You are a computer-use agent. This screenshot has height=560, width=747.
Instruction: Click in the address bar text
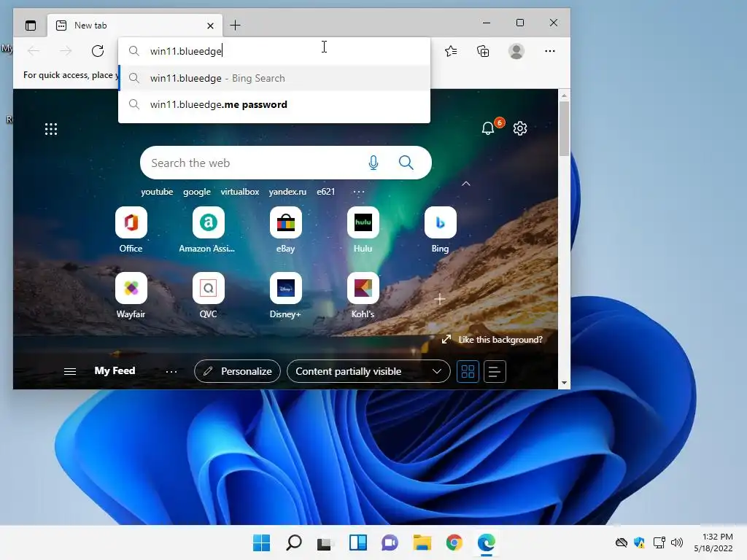186,51
